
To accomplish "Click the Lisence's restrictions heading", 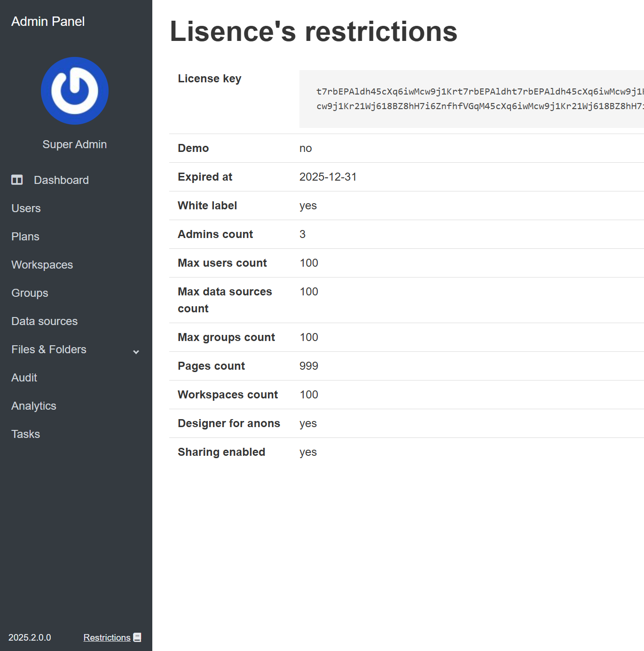I will point(314,32).
